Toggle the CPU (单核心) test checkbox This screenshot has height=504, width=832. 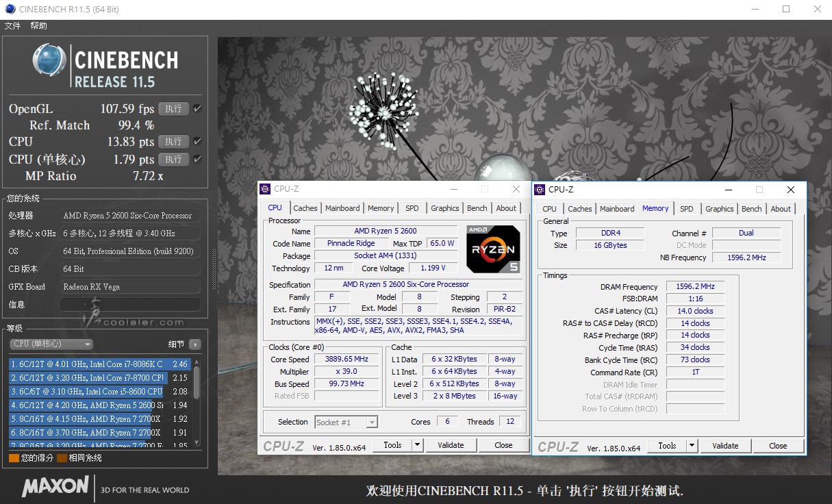[197, 160]
